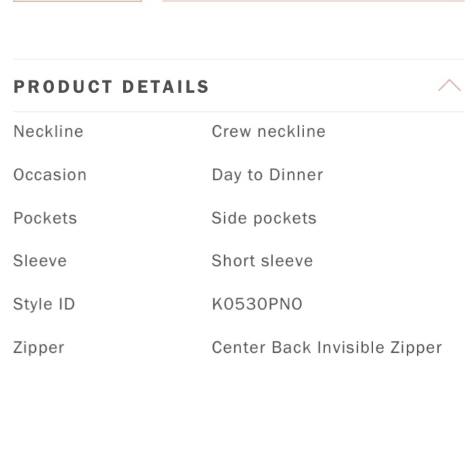Click the outlined button at top left

(x=78, y=0)
